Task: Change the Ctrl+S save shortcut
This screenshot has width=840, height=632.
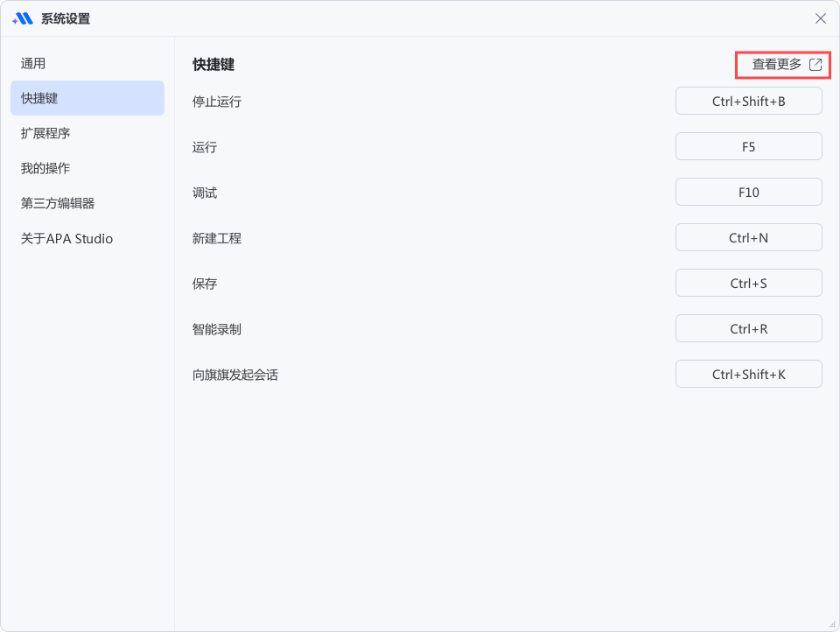Action: (x=748, y=283)
